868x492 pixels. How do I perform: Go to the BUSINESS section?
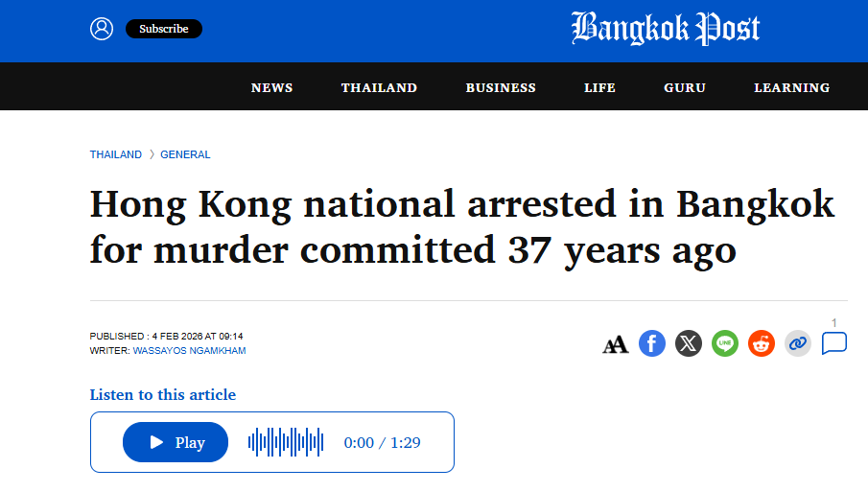click(501, 87)
